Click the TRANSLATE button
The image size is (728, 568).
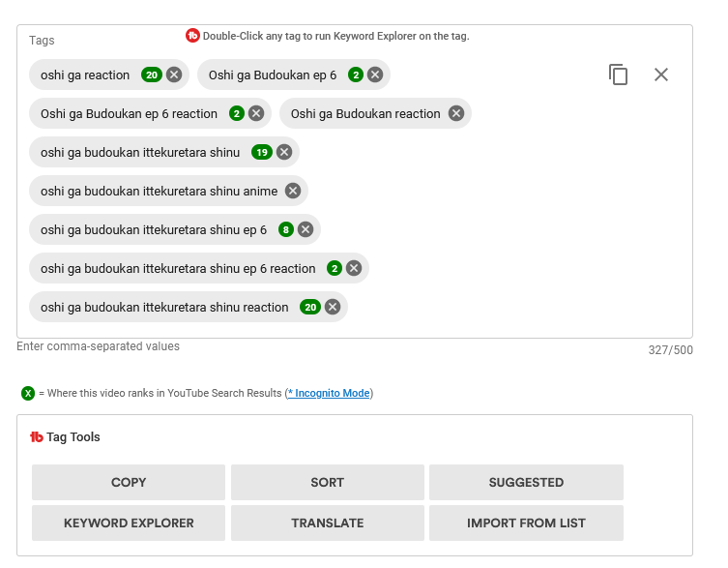click(327, 523)
